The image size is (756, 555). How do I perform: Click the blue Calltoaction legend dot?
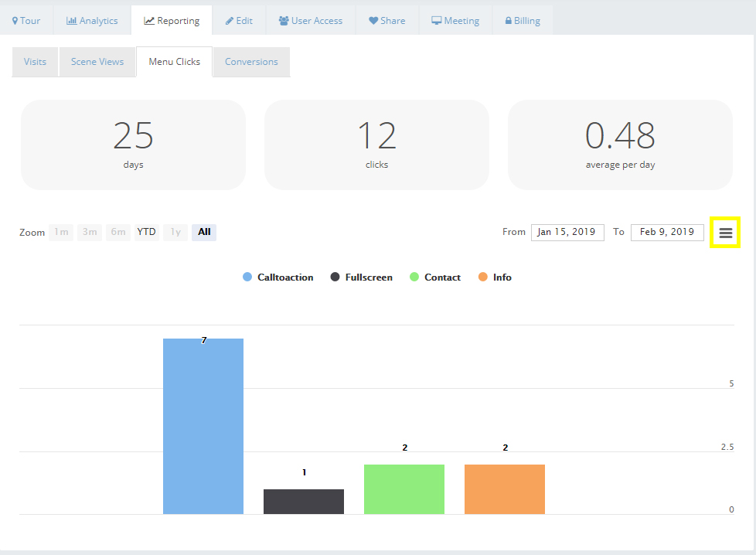[247, 277]
